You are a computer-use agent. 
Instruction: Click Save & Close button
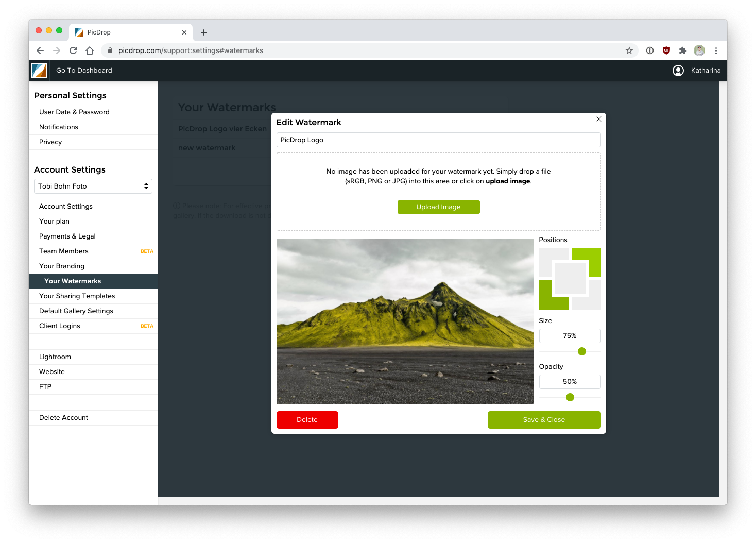click(544, 420)
